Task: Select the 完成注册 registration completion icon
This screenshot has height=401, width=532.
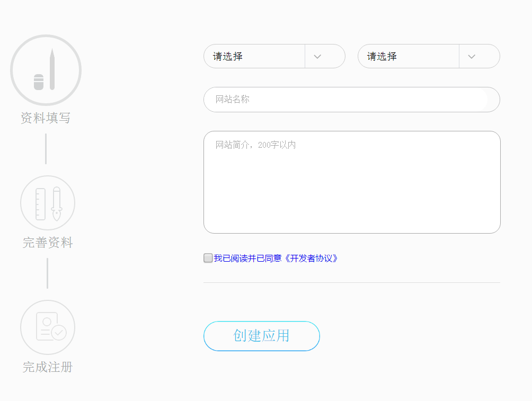Action: 47,327
